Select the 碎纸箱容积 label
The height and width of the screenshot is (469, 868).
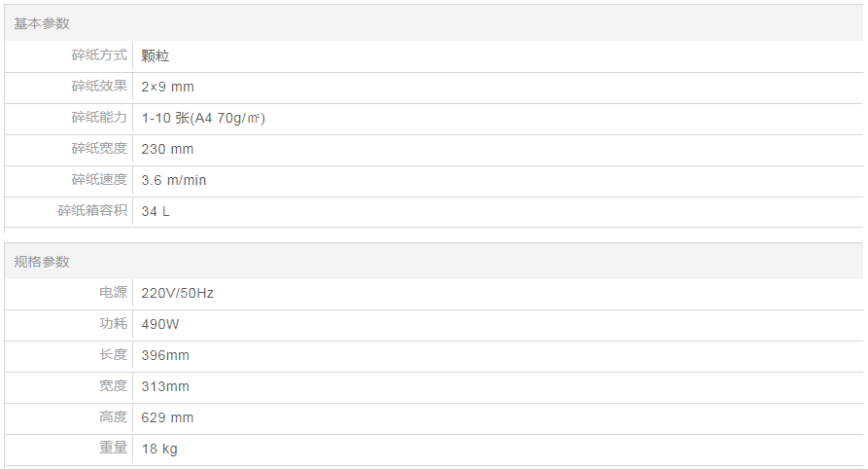pos(92,211)
